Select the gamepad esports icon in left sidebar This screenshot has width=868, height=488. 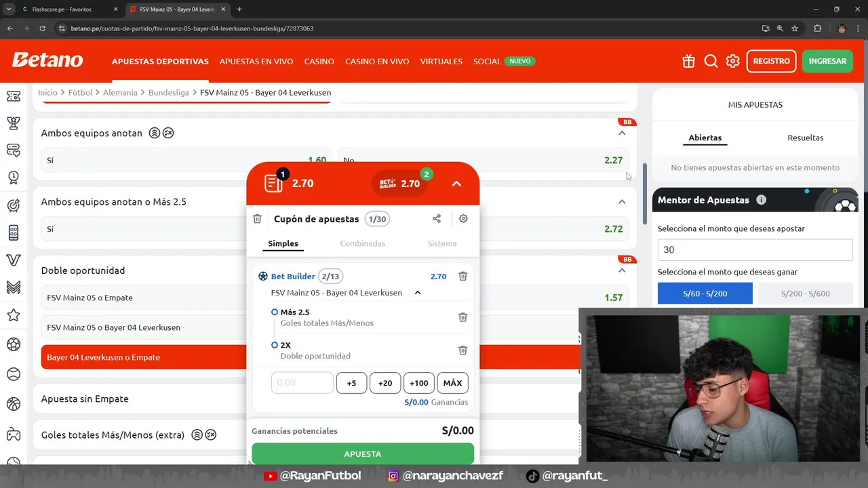(x=13, y=434)
